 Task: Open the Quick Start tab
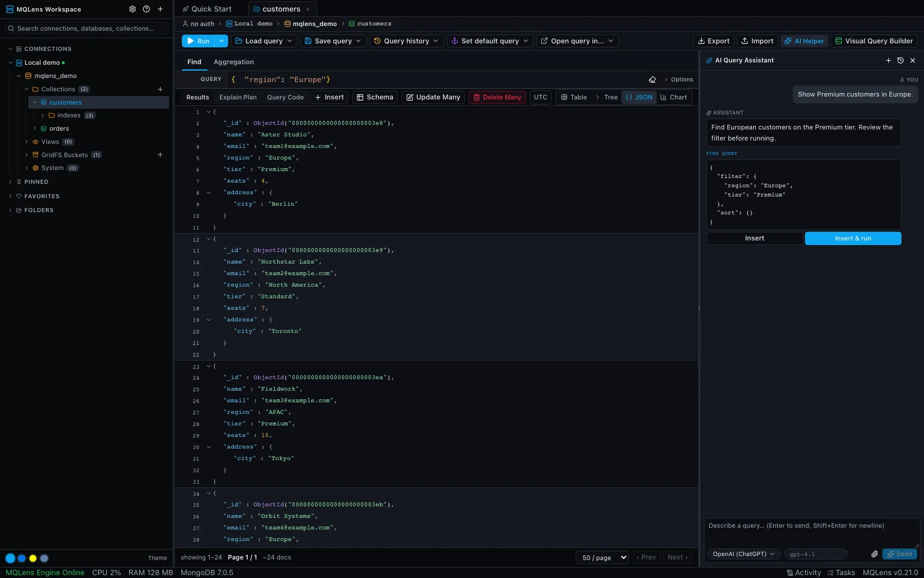[x=207, y=9]
